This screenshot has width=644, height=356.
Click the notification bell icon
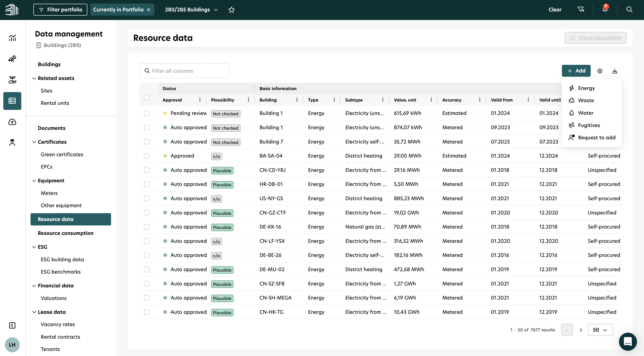[604, 9]
